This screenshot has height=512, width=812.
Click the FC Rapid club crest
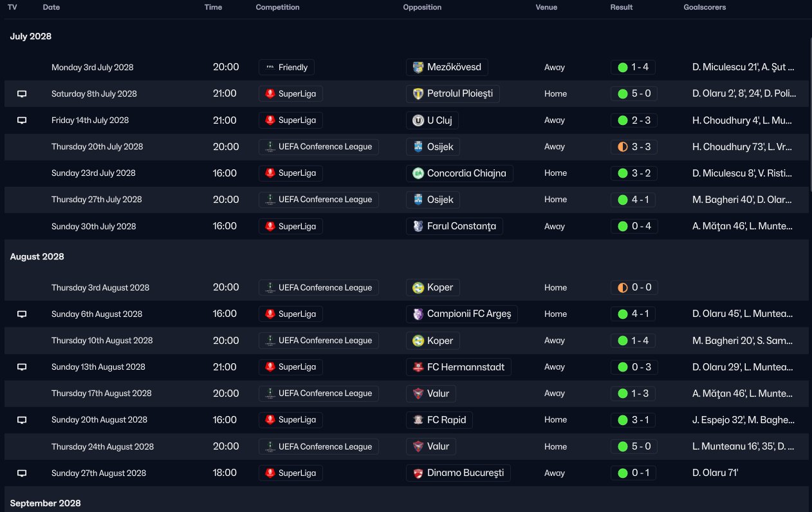pyautogui.click(x=418, y=420)
